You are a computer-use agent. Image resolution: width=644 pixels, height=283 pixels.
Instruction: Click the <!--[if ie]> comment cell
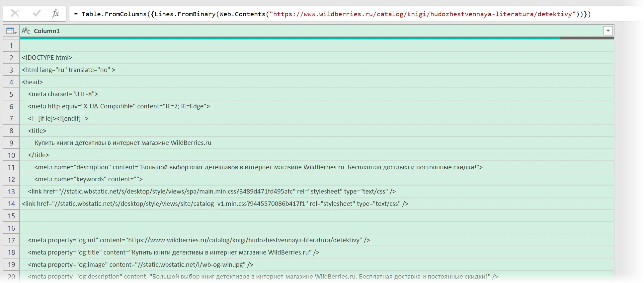tap(317, 118)
